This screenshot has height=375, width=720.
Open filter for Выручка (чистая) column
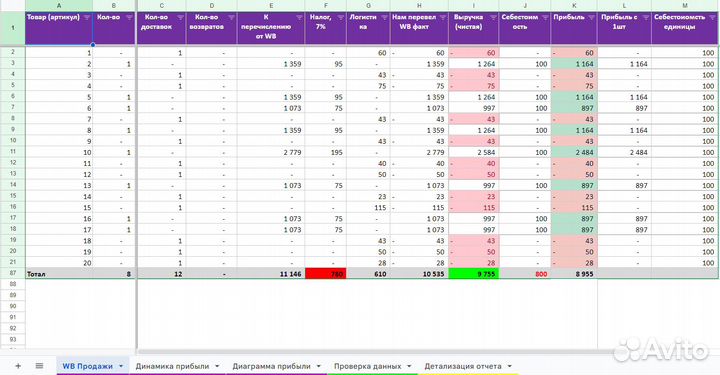493,17
